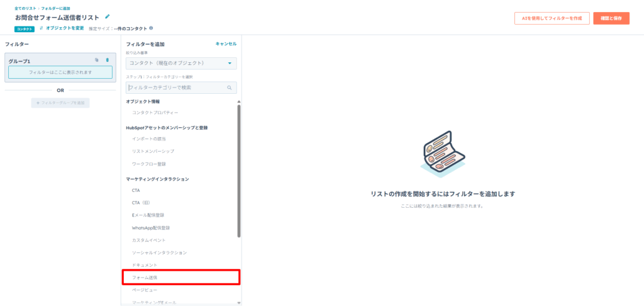
Task: Click the magnifier icon in the category search
Action: 229,88
